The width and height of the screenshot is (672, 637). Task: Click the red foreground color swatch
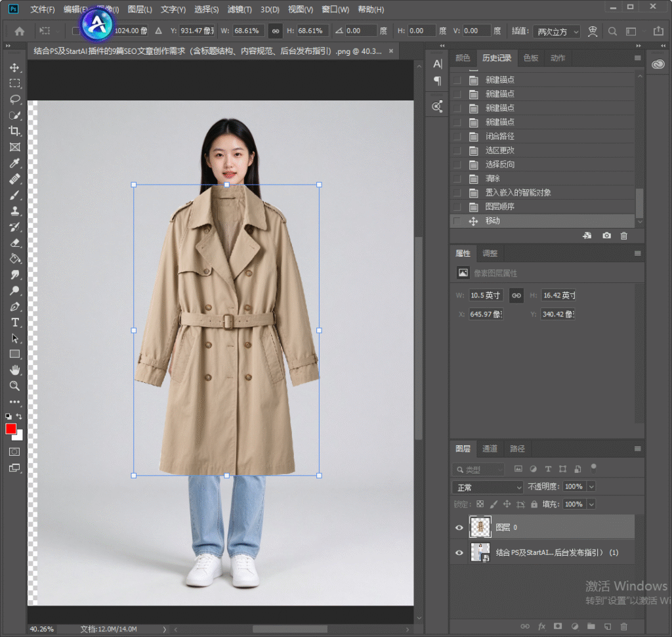tap(10, 429)
